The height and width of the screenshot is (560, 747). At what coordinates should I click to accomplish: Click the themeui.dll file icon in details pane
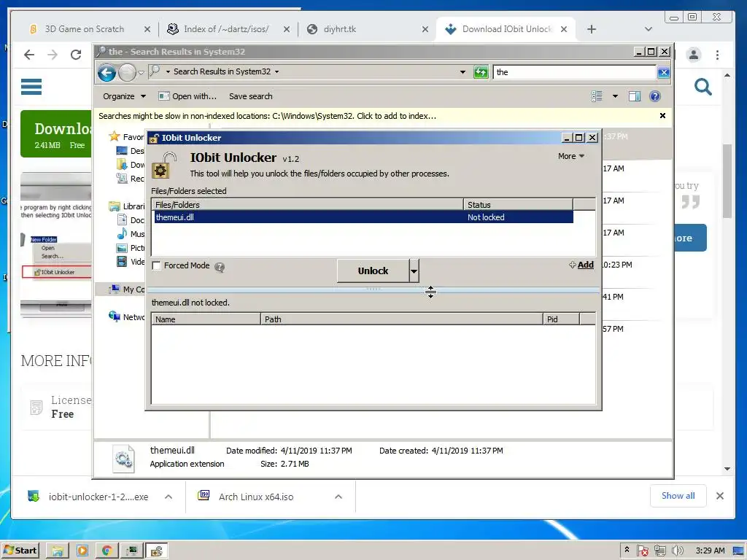(x=124, y=459)
